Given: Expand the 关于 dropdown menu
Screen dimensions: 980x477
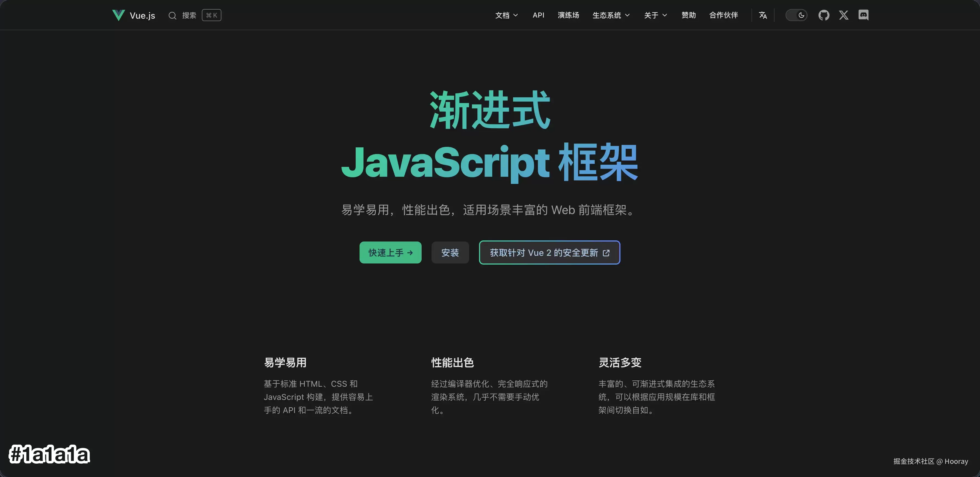Looking at the screenshot, I should [656, 15].
